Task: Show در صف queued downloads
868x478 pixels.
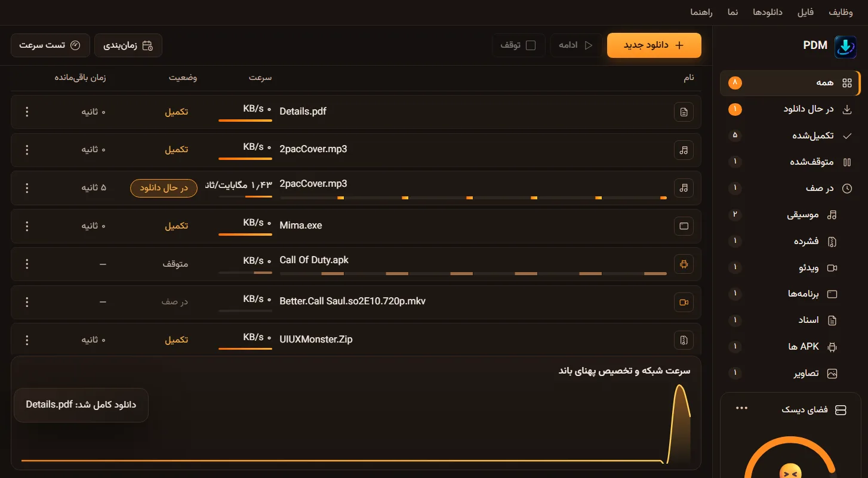Action: [x=790, y=188]
